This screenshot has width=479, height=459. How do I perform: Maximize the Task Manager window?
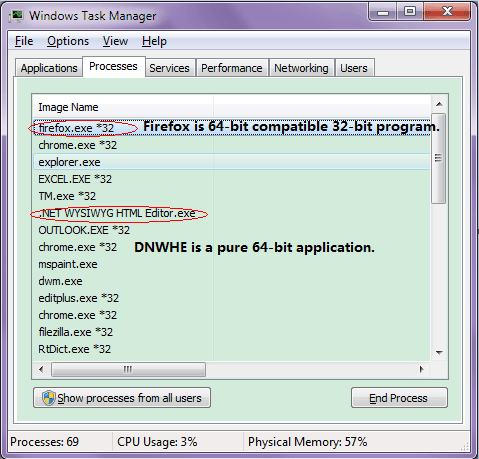pyautogui.click(x=410, y=12)
